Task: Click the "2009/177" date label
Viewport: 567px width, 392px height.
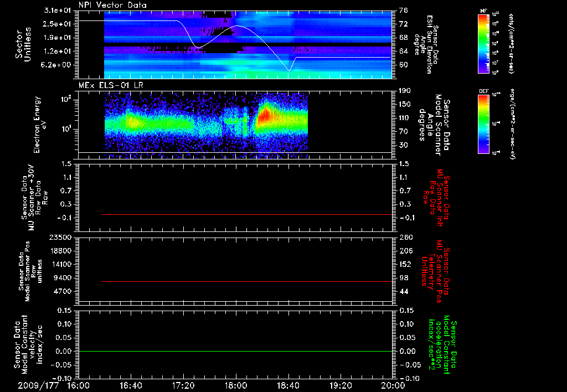Action: tap(38, 386)
